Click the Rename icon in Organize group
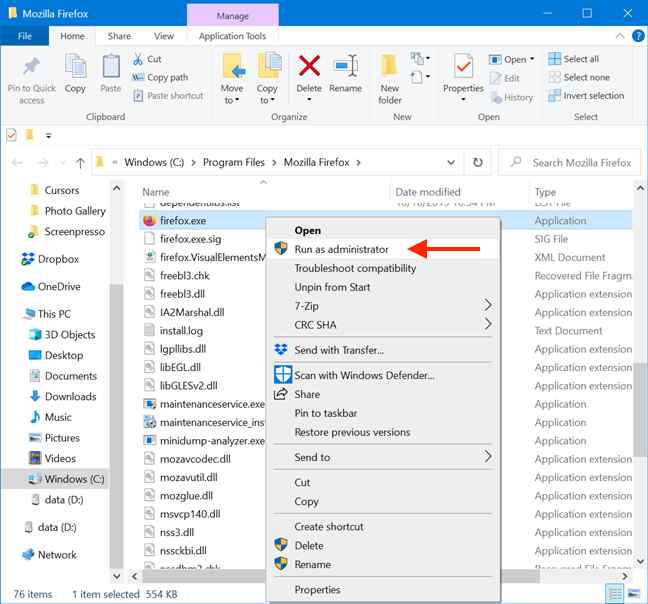This screenshot has width=648, height=604. click(x=345, y=68)
